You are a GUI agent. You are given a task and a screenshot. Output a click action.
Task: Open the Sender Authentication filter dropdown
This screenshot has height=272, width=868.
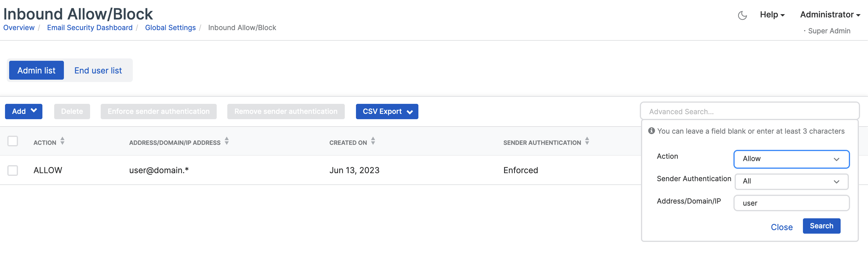point(791,181)
